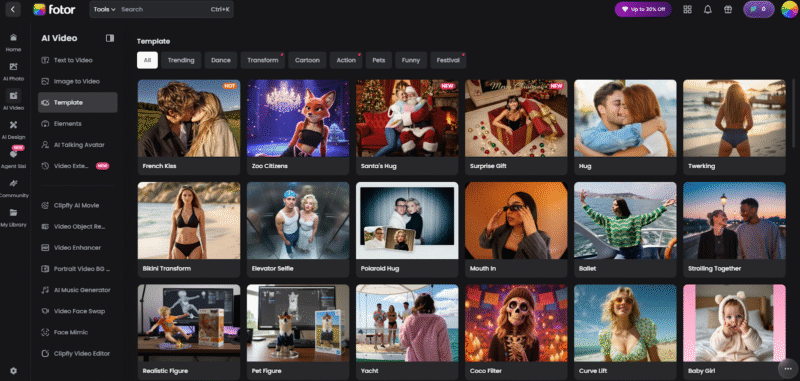
Task: Go to Home in the left rail
Action: tap(13, 42)
